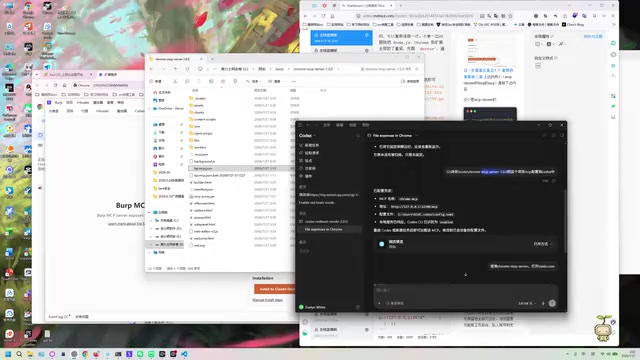Screen dimensions: 640x360
Task: Open the View dropdown in File Explorer
Action: point(276,81)
